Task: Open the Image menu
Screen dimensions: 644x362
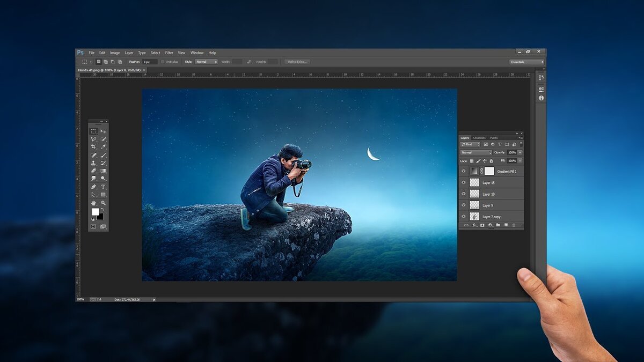Action: [115, 53]
